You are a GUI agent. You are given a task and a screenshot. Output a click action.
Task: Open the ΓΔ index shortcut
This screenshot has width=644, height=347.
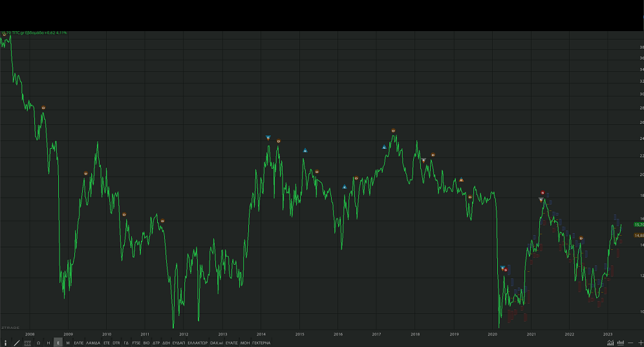126,343
